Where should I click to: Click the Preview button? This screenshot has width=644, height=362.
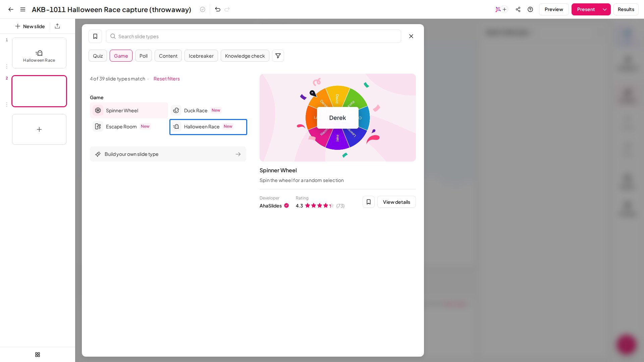[x=554, y=9]
